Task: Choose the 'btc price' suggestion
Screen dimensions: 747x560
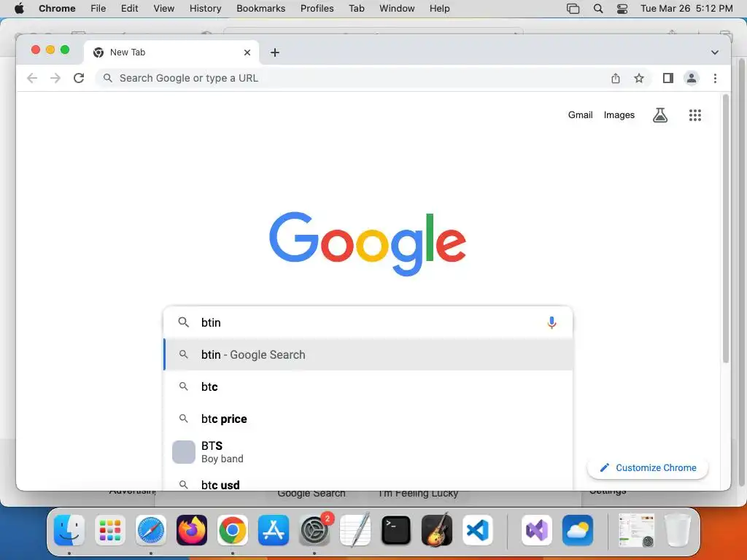Action: pyautogui.click(x=368, y=419)
